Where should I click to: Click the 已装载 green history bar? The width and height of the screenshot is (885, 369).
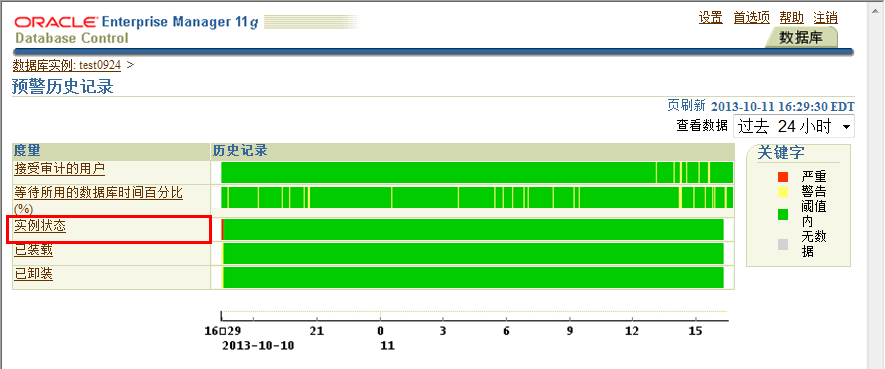click(473, 253)
